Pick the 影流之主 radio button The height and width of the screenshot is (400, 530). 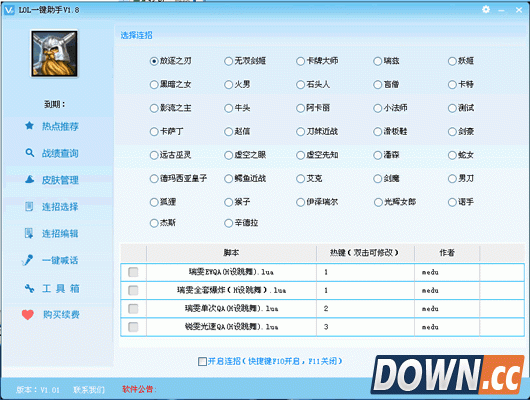(154, 108)
